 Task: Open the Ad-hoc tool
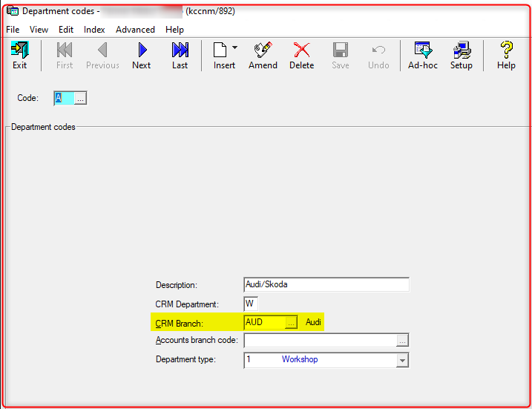423,56
